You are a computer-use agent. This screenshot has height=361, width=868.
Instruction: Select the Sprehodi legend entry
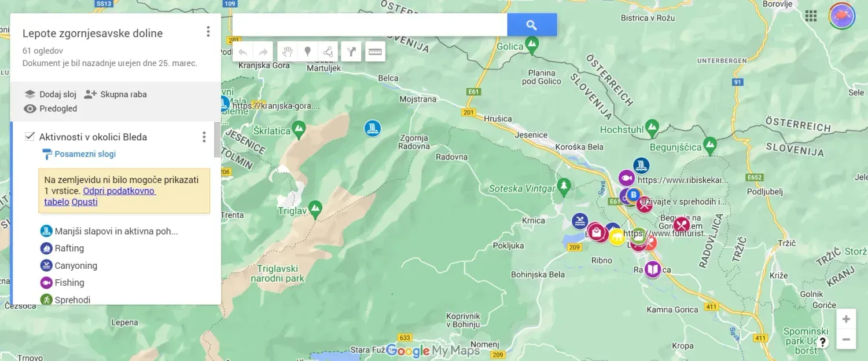tap(65, 300)
